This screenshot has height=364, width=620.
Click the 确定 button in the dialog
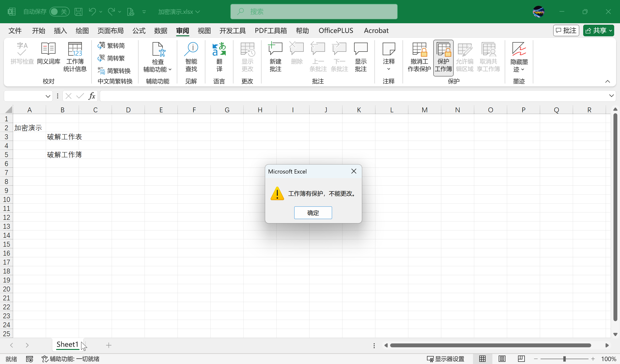(x=313, y=213)
